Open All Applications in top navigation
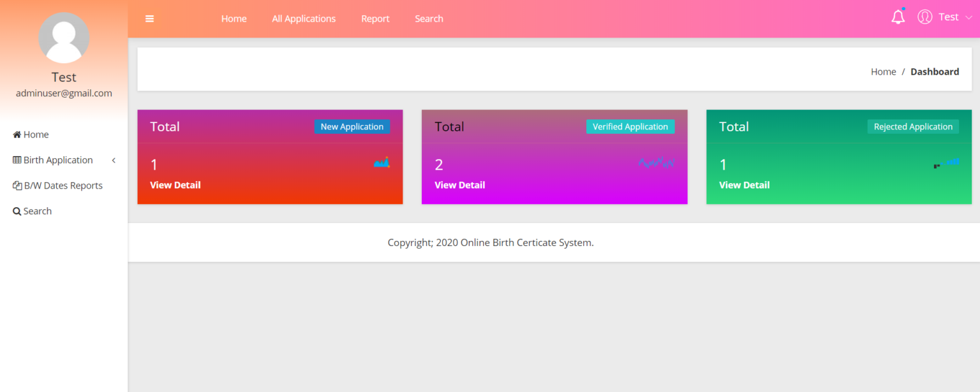Screen dimensions: 980x392 [304, 18]
